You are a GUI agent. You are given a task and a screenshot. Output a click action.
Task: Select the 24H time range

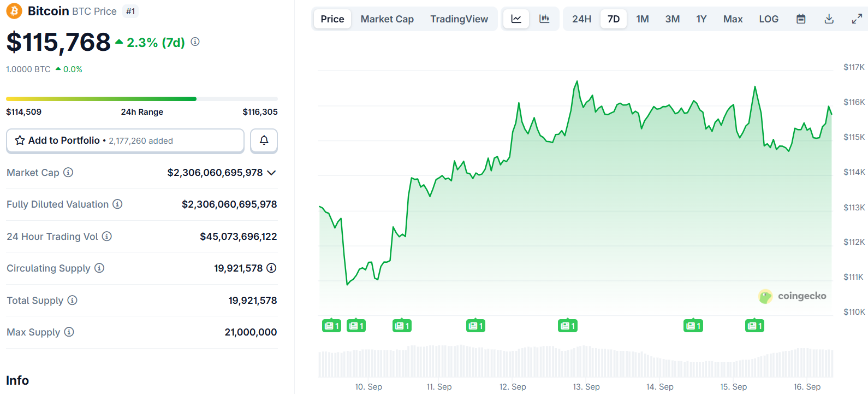click(582, 19)
